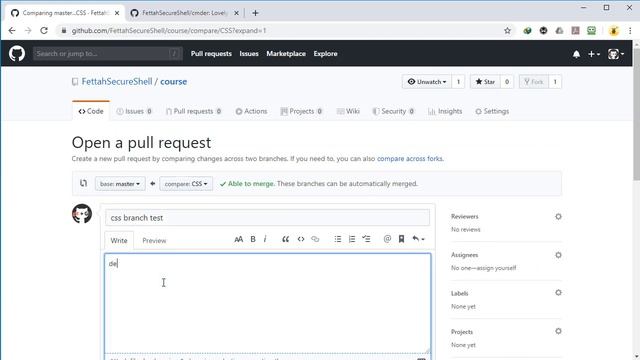The height and width of the screenshot is (360, 640).
Task: Click the Fork button
Action: click(534, 82)
